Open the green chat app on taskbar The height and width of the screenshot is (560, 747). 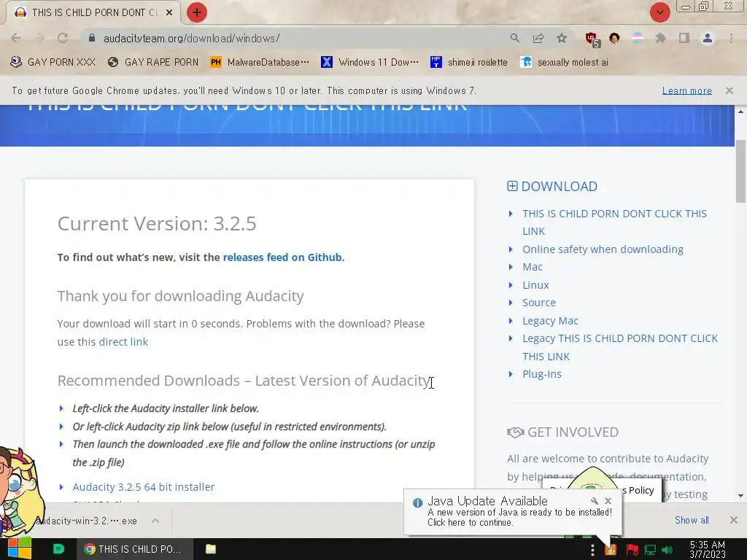tap(58, 549)
